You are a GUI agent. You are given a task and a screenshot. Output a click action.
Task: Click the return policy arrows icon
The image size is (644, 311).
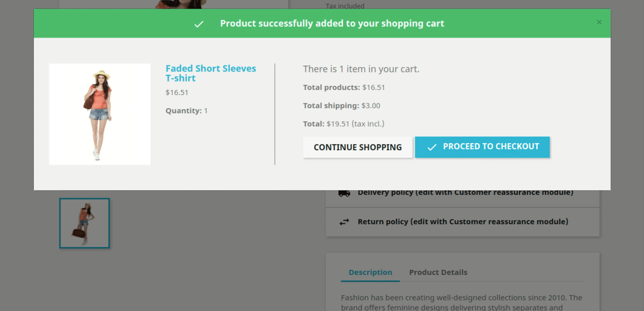click(345, 221)
